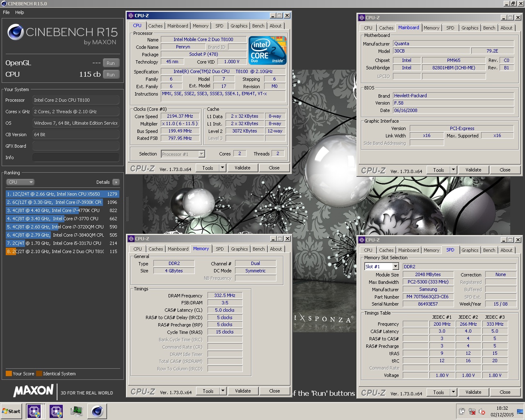Click the Info text field in Your System

tap(76, 157)
